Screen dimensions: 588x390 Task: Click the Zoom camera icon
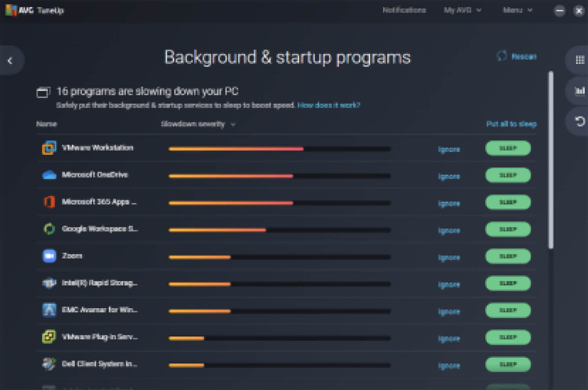pyautogui.click(x=49, y=256)
